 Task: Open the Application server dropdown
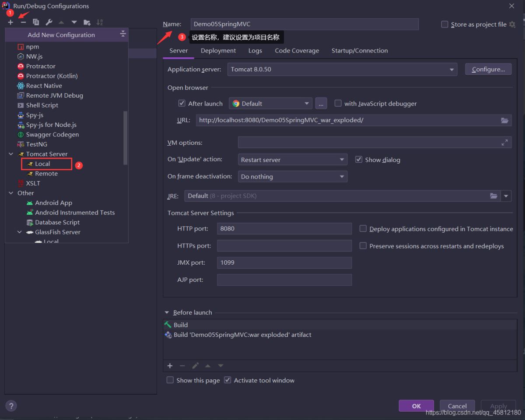click(x=451, y=70)
